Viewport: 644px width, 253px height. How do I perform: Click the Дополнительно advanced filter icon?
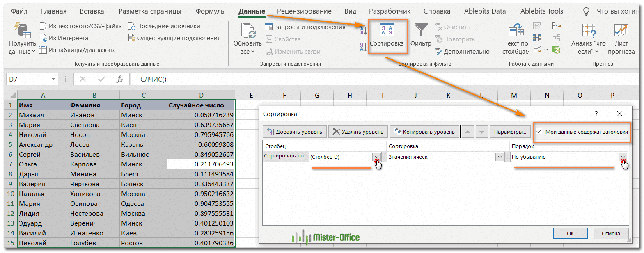[438, 52]
